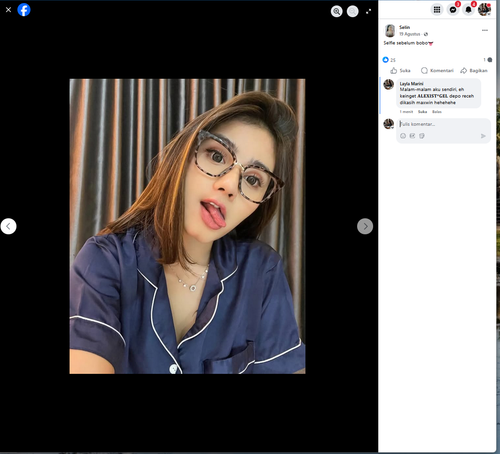The height and width of the screenshot is (454, 500).
Task: Open the Layla Marini name link
Action: click(411, 84)
